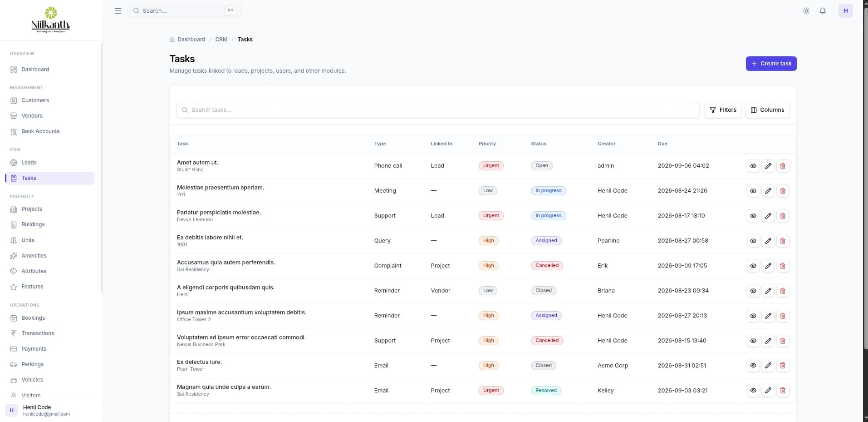The image size is (868, 422).
Task: Click the H user avatar in header
Action: pos(846,11)
